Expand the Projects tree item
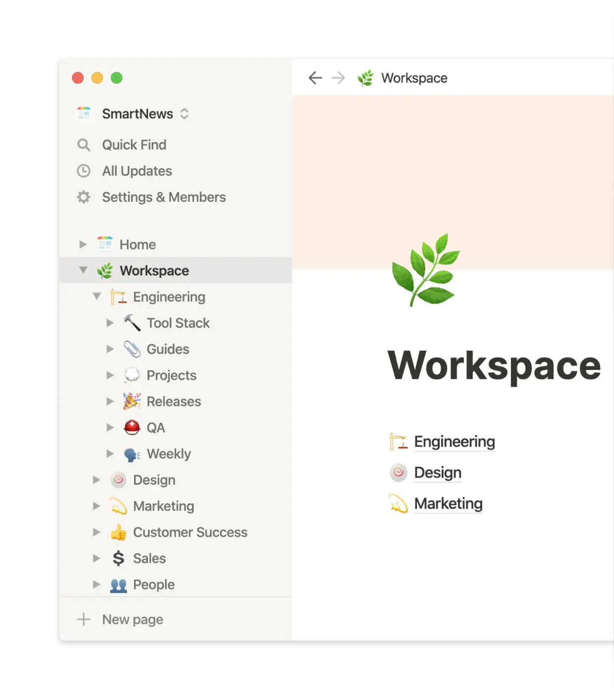The image size is (614, 700). tap(110, 375)
